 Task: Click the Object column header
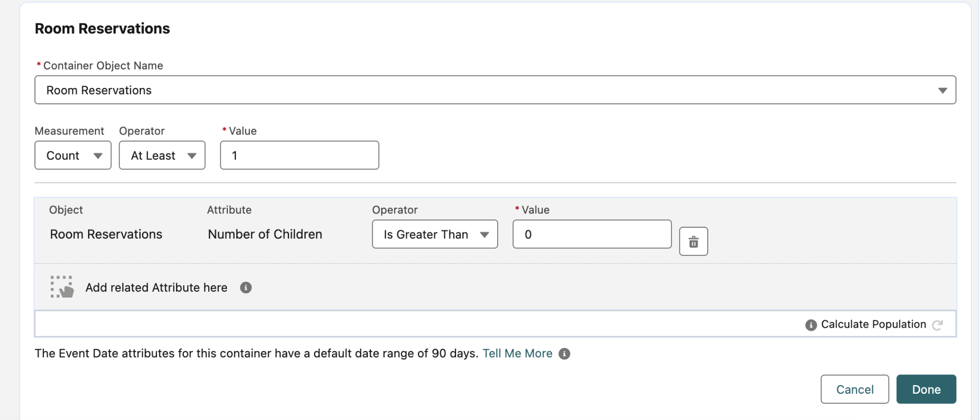[66, 210]
